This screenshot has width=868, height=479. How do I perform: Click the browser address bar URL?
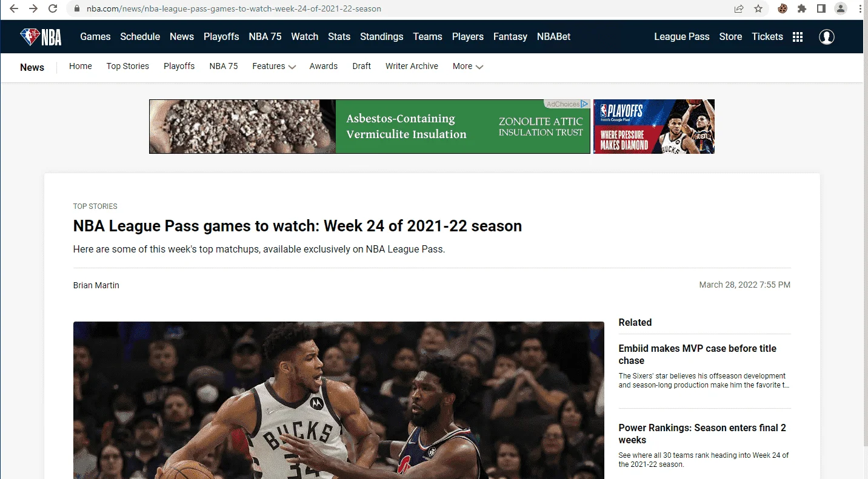[234, 9]
